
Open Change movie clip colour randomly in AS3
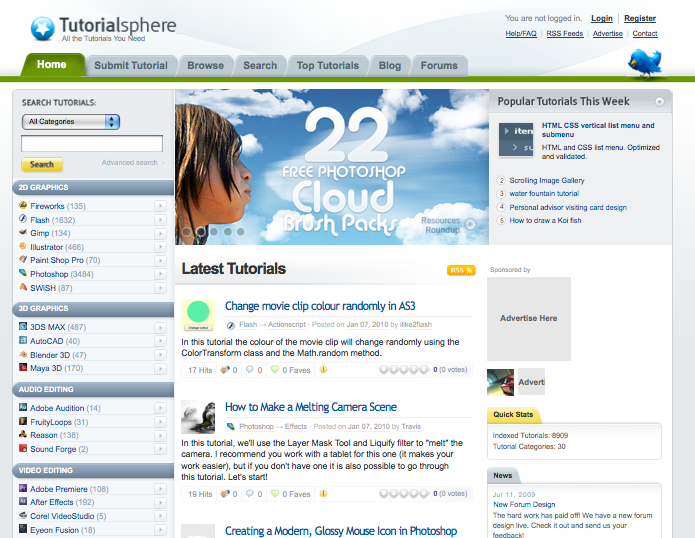(x=320, y=306)
